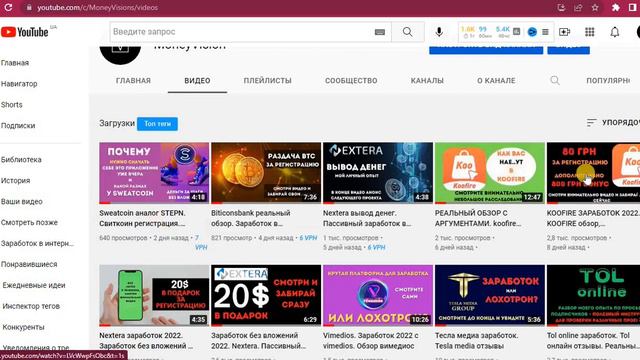Open notifications bell icon
Image resolution: width=640 pixels, height=360 pixels.
click(x=615, y=32)
